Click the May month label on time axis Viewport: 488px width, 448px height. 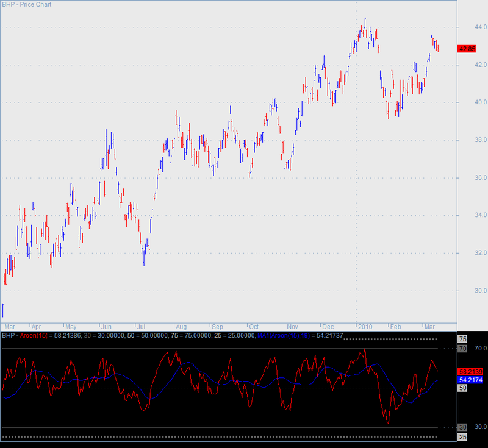[71, 327]
